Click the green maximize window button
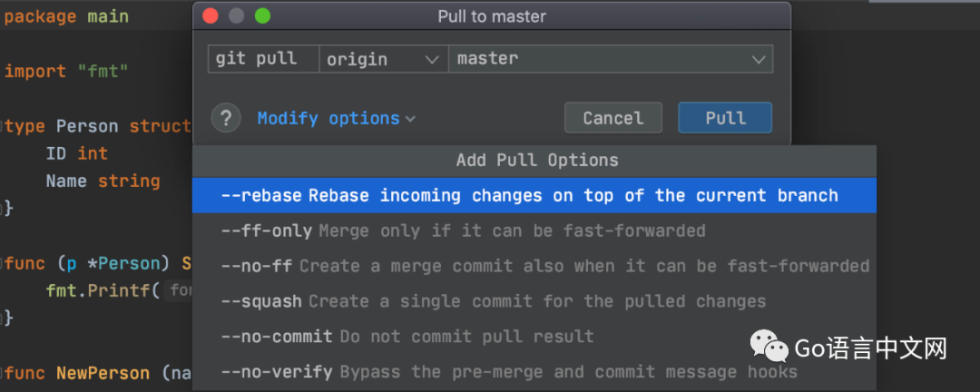Viewport: 980px width, 392px height. 262,16
